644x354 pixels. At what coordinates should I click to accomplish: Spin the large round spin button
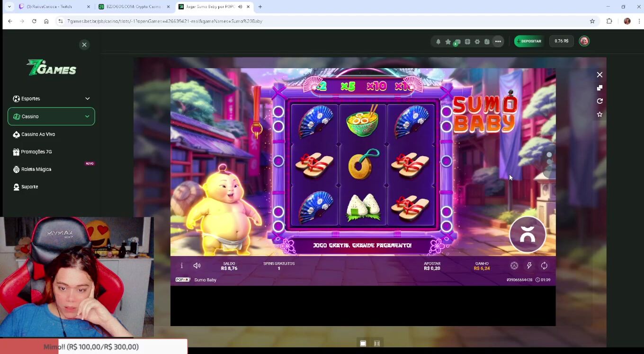tap(528, 234)
